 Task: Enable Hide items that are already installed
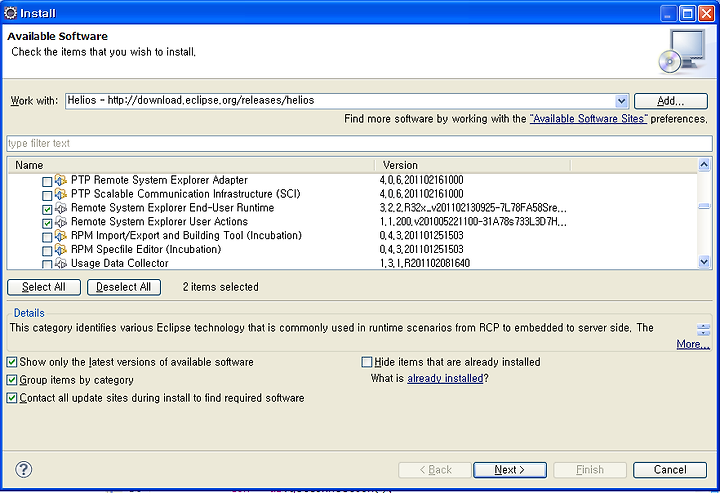point(366,362)
